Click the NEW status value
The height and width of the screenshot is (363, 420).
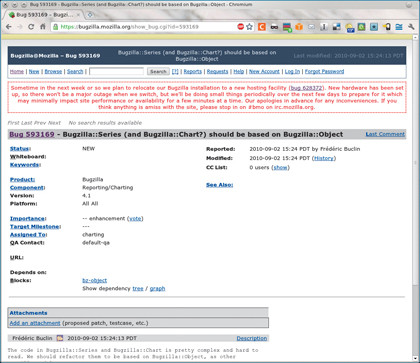89,149
